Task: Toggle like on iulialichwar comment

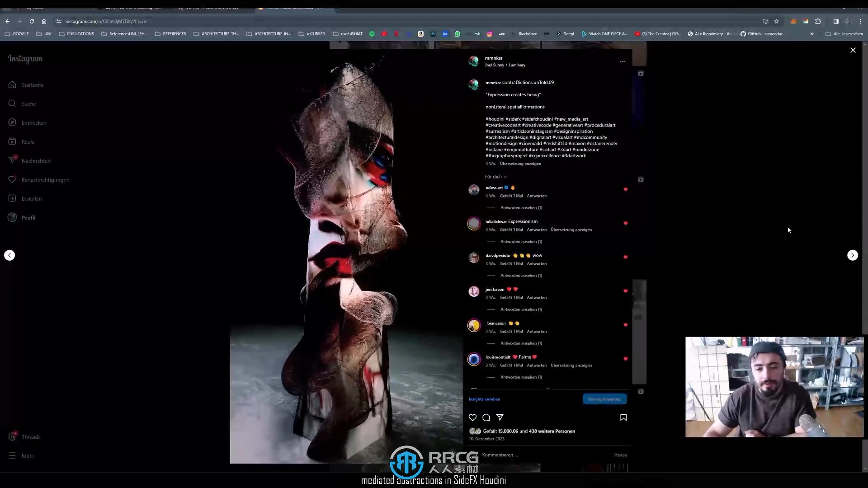Action: [625, 223]
